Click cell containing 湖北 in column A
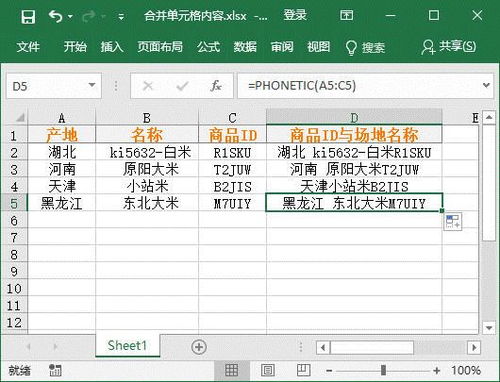Viewport: 500px width, 382px height. tap(62, 152)
